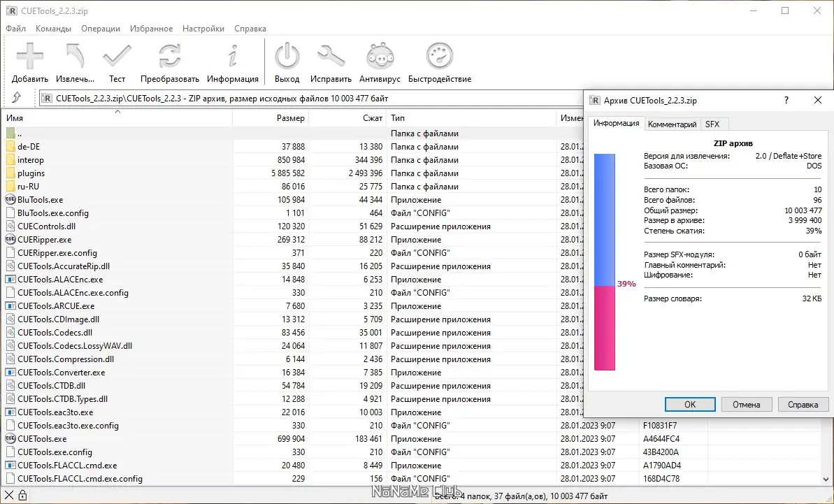
Task: Click the Добавить (Add) toolbar icon
Action: (x=30, y=56)
